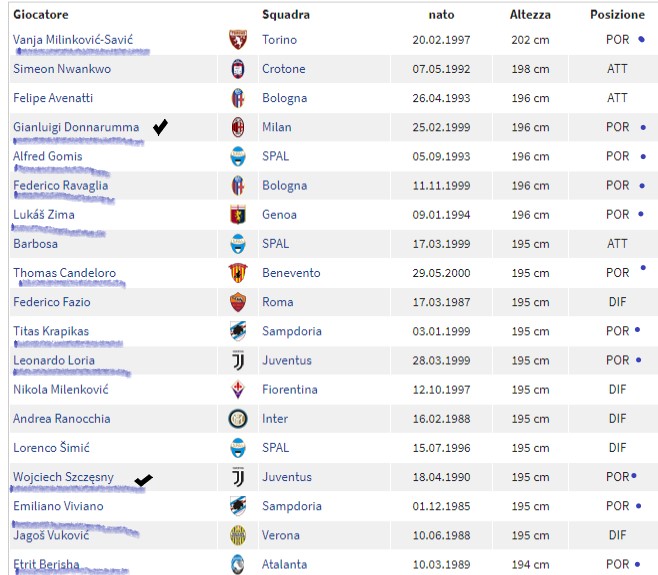The width and height of the screenshot is (658, 575).
Task: Click the Milan club crest icon
Action: click(238, 127)
